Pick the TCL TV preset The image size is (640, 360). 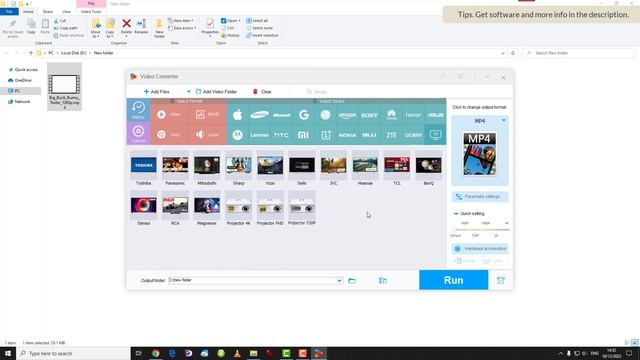pyautogui.click(x=397, y=169)
